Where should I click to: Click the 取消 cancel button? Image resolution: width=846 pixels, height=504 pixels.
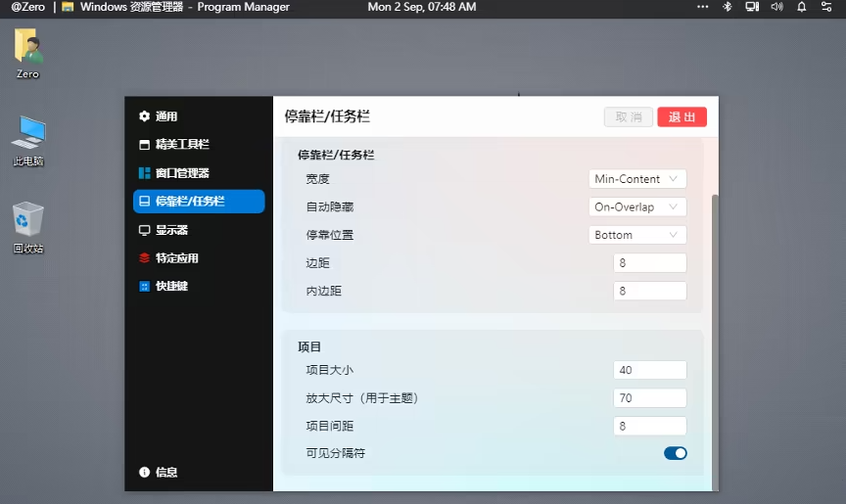click(628, 117)
